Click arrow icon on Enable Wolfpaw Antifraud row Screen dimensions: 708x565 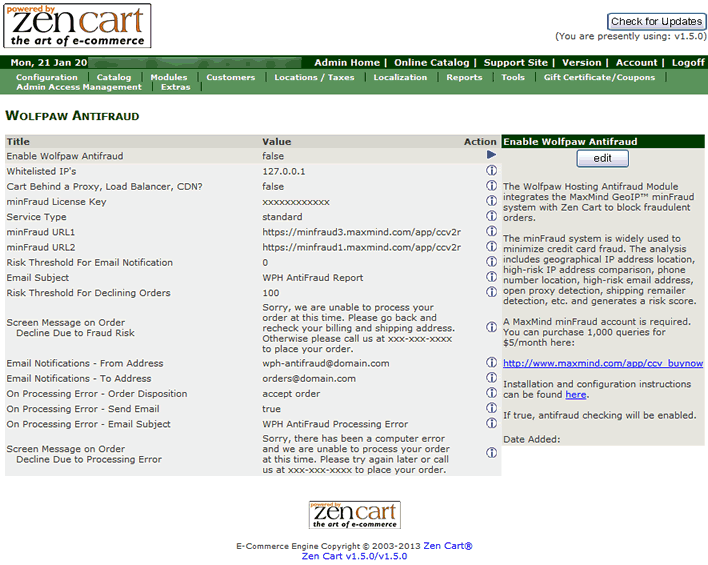(x=491, y=155)
